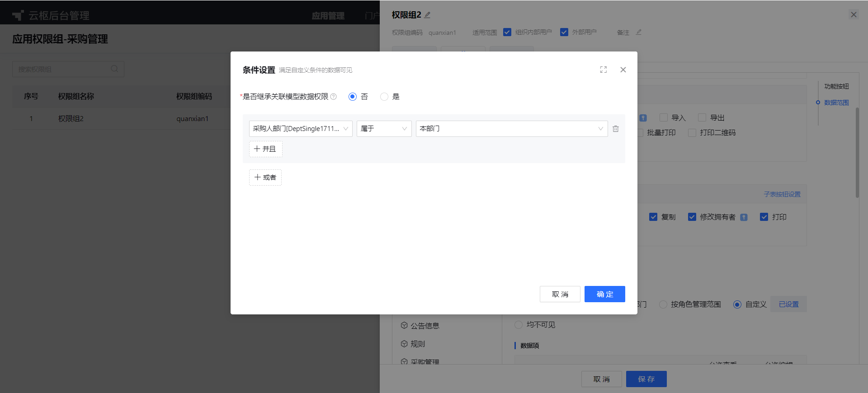The height and width of the screenshot is (393, 868).
Task: Select the 是 radio option
Action: (x=384, y=97)
